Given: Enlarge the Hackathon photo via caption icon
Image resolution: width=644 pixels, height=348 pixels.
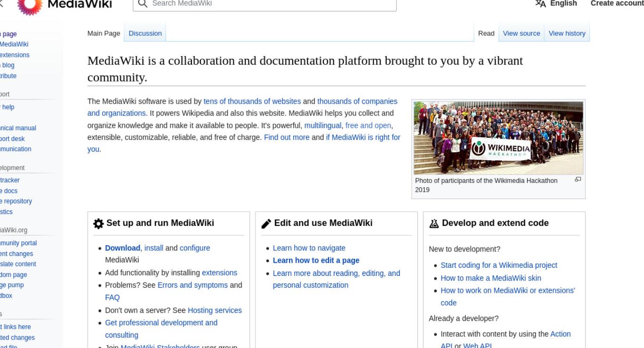Looking at the screenshot, I should [578, 180].
